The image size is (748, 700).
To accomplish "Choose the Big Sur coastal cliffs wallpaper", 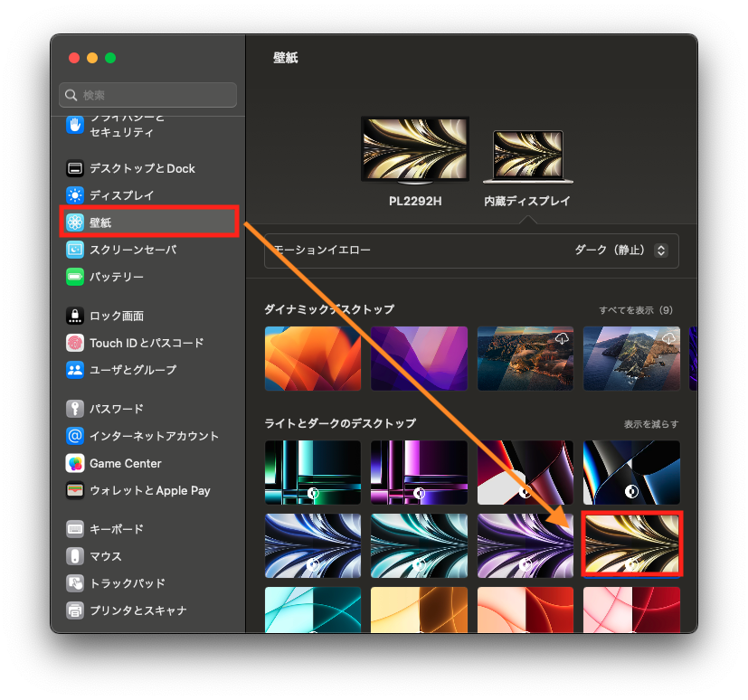I will (525, 358).
